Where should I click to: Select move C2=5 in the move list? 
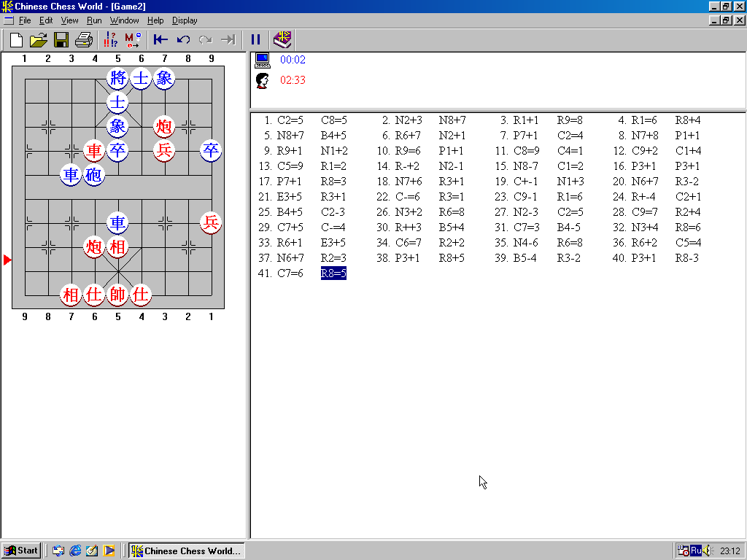pyautogui.click(x=290, y=120)
